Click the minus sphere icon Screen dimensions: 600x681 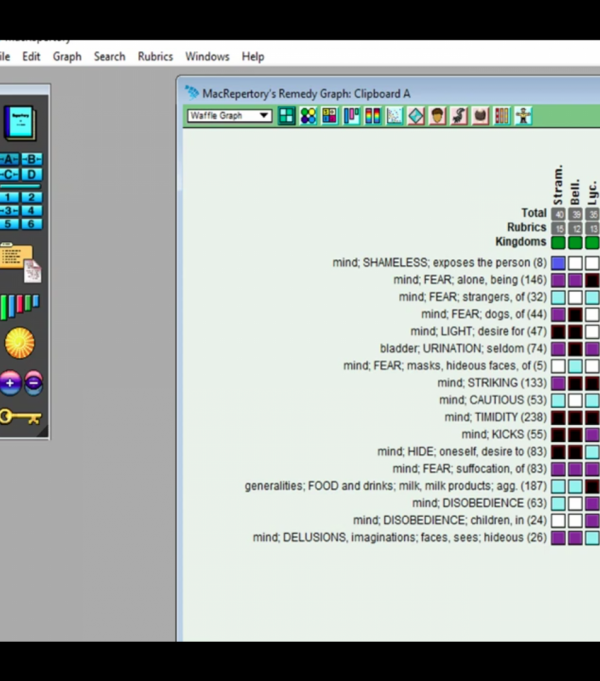33,383
